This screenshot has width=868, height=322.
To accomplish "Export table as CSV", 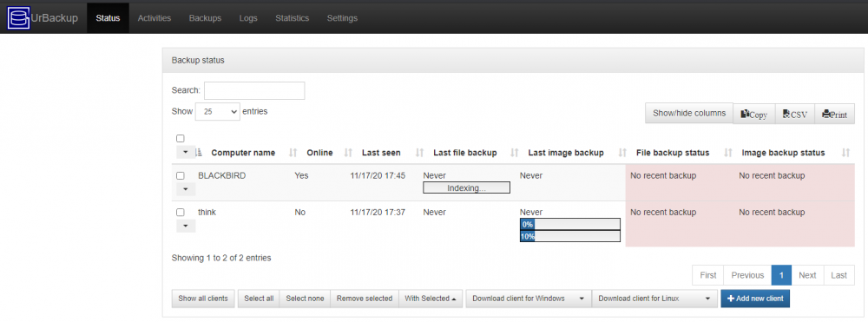I will coord(795,114).
